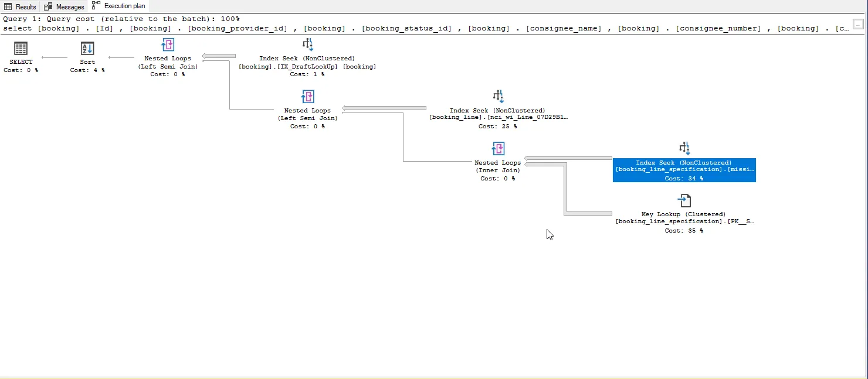Click the '(Inner Join)' label
This screenshot has height=379, width=868.
click(498, 170)
